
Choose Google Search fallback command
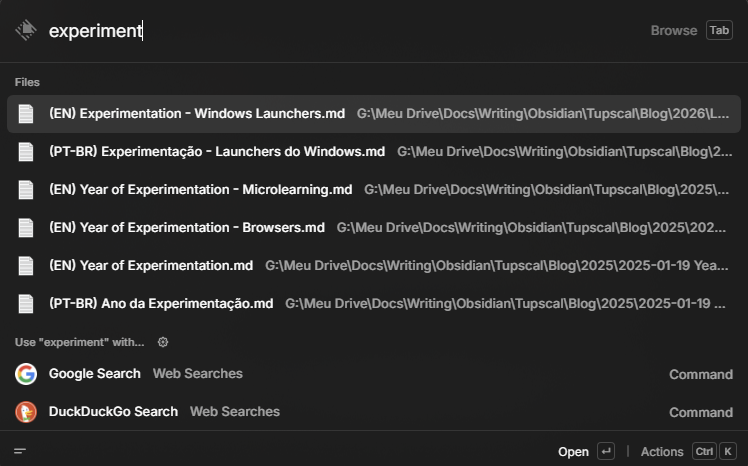374,373
